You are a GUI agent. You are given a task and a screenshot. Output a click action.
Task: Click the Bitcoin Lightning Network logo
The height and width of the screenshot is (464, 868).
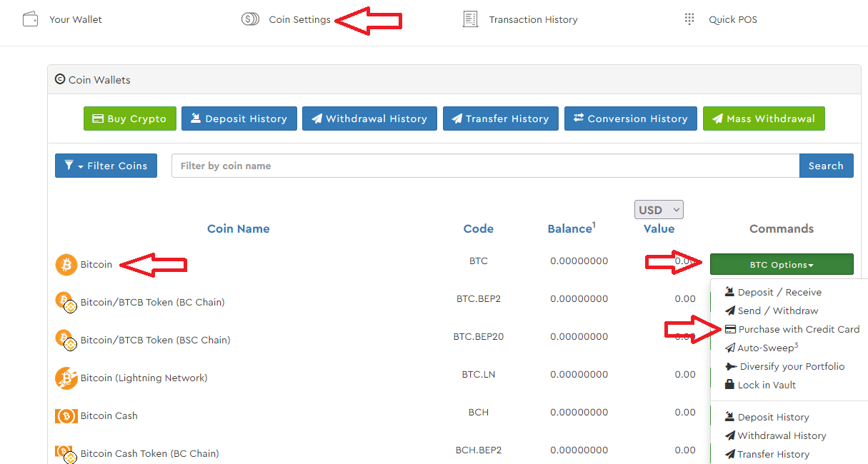66,378
